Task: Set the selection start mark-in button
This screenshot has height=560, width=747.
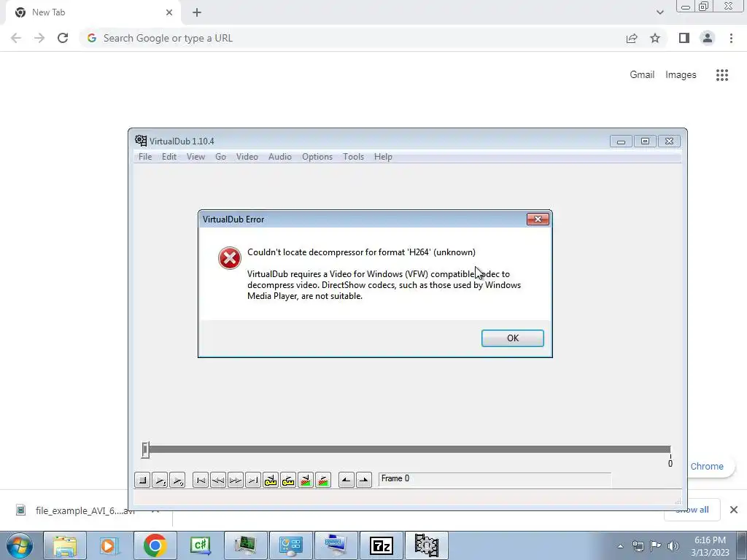Action: tap(347, 480)
